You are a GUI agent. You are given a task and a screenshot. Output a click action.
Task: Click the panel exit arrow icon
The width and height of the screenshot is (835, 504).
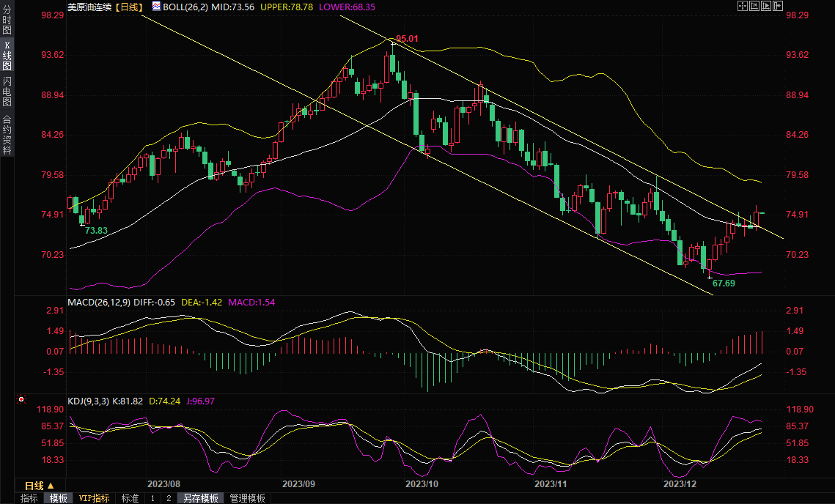pyautogui.click(x=778, y=6)
